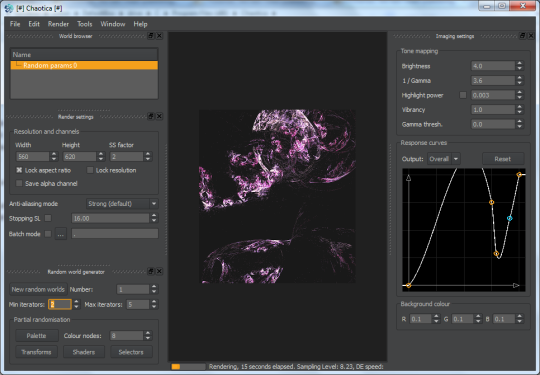
Task: Open the Render menu
Action: point(58,24)
